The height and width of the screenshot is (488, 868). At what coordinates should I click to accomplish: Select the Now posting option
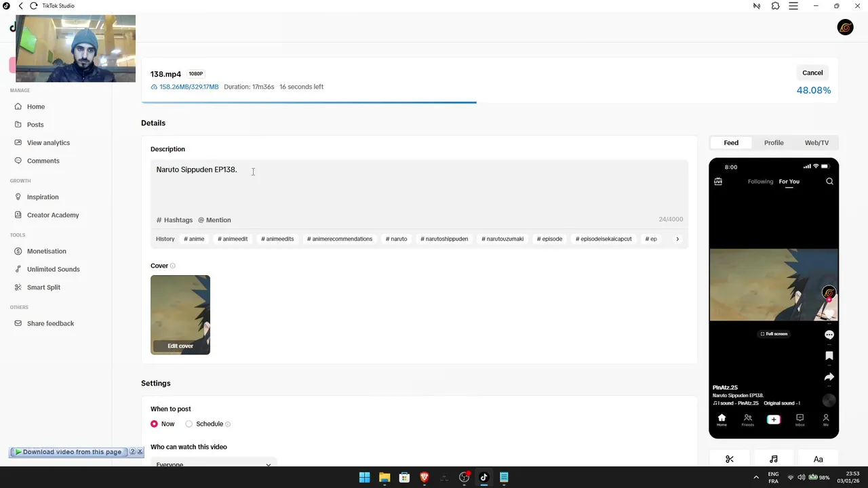tap(155, 424)
